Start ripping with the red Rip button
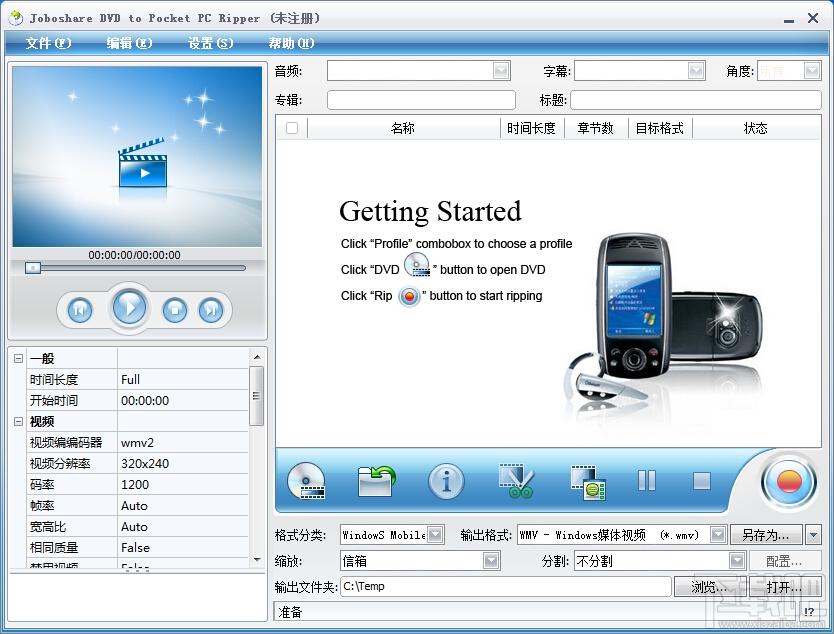834x634 pixels. 789,482
